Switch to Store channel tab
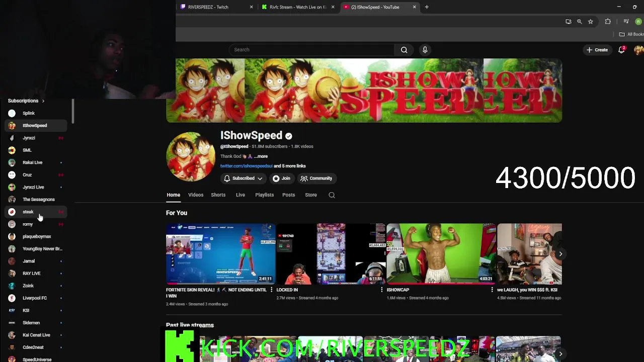Image resolution: width=644 pixels, height=362 pixels. [x=311, y=195]
